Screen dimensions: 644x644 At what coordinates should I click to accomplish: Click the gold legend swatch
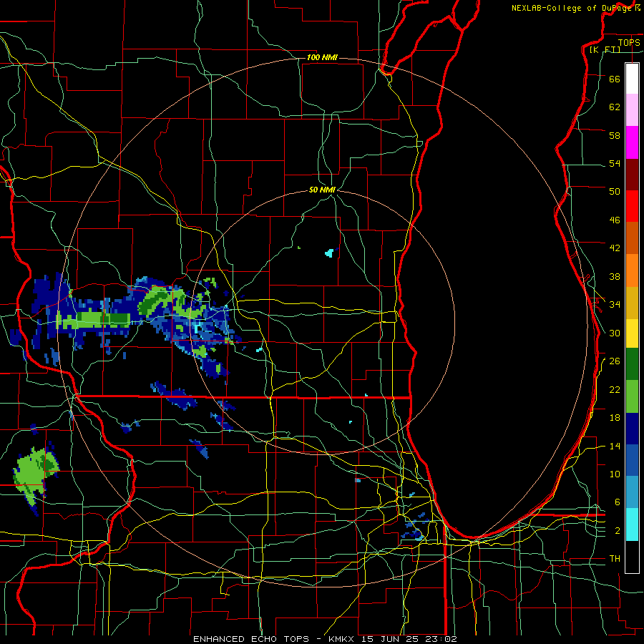(x=632, y=303)
